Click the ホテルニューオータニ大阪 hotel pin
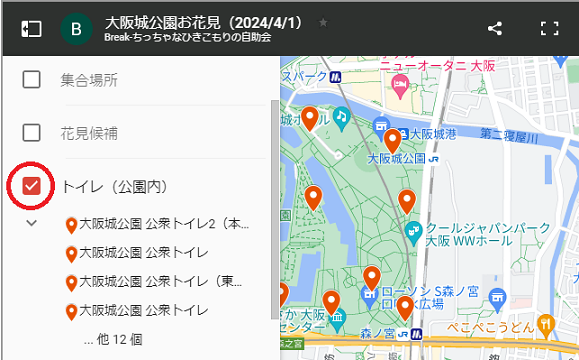 tap(400, 85)
